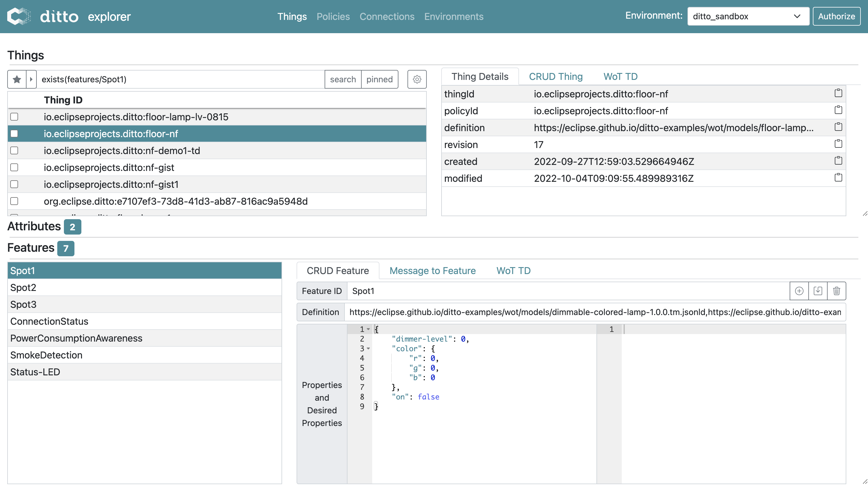Open the search settings gear
868x489 pixels.
click(x=417, y=79)
